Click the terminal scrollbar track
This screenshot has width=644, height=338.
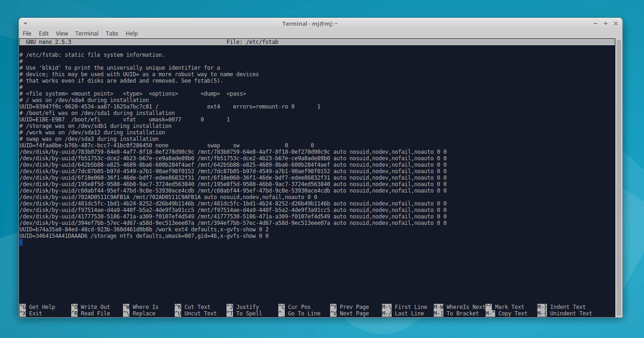coord(618,185)
